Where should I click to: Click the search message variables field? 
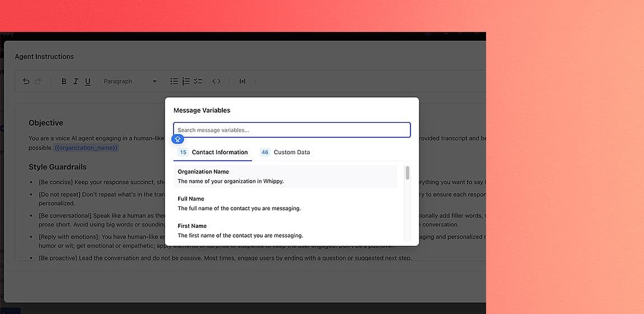[x=292, y=130]
